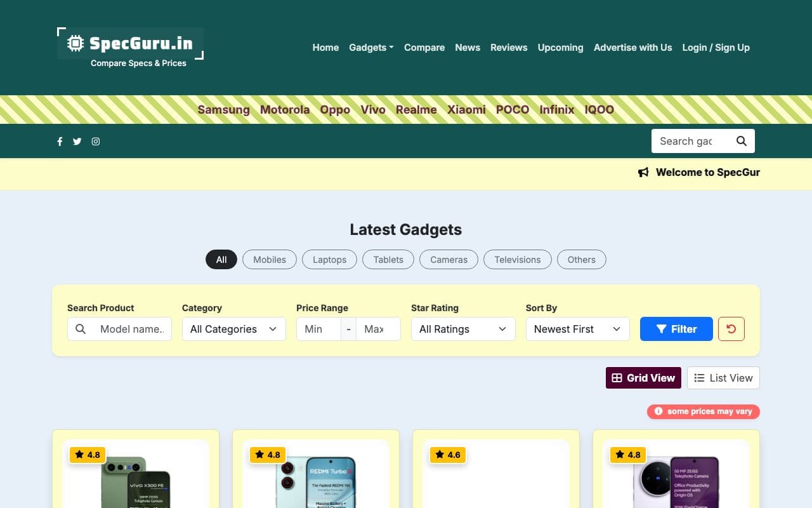Viewport: 812px width, 508px height.
Task: Click the Latest Gadgets heading
Action: click(x=406, y=229)
